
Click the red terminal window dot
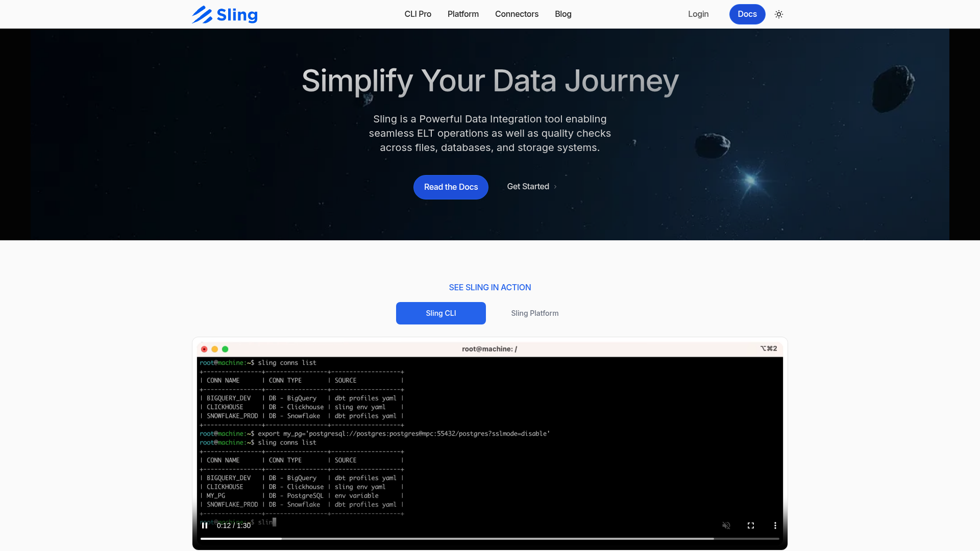[x=204, y=349]
